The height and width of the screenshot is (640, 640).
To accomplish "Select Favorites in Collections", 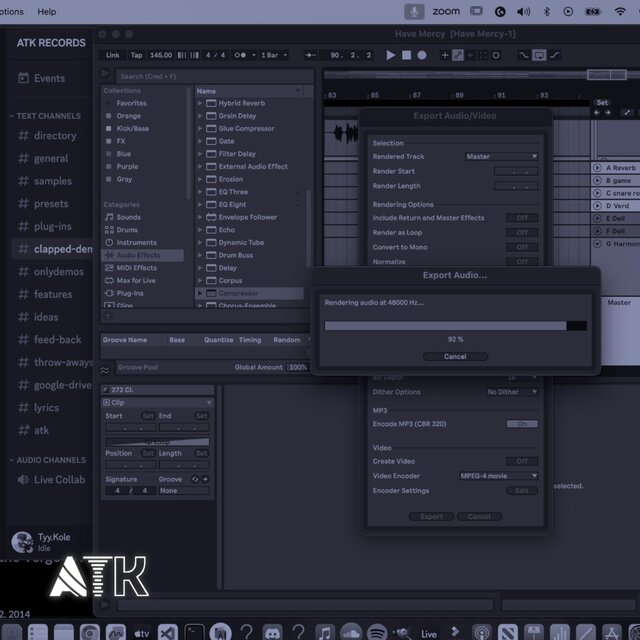I will coord(131,103).
